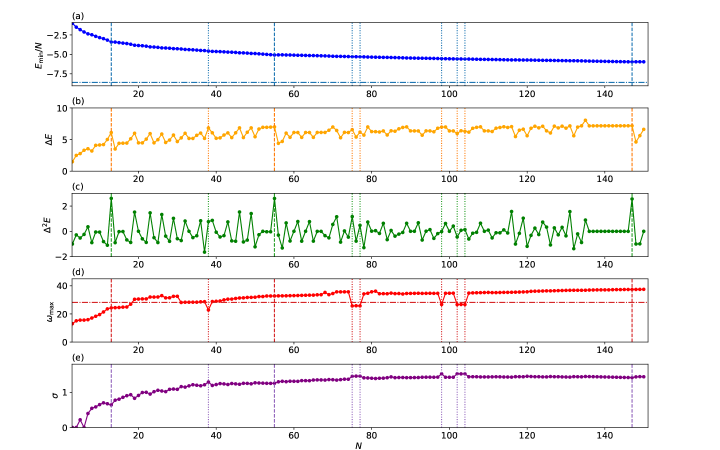Click the green peak at N=55 in panel (c)
This screenshot has height=450, width=720.
(x=275, y=198)
